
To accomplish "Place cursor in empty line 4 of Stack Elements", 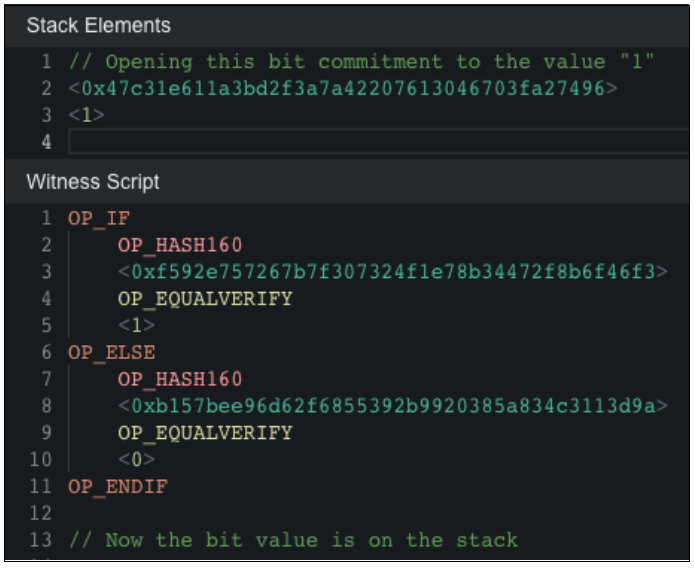I will click(370, 142).
